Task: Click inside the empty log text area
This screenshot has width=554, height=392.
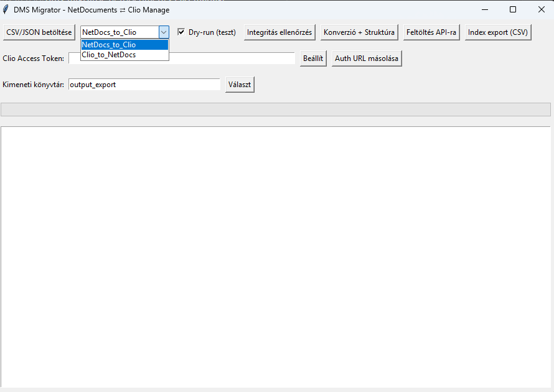Action: click(x=276, y=257)
